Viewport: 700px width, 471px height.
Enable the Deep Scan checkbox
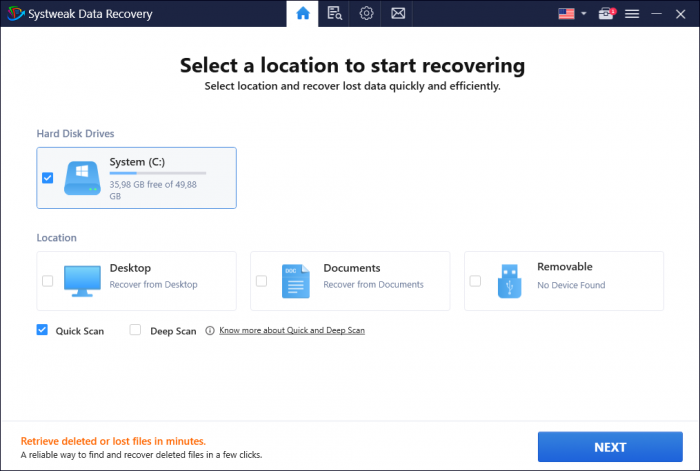pyautogui.click(x=135, y=329)
